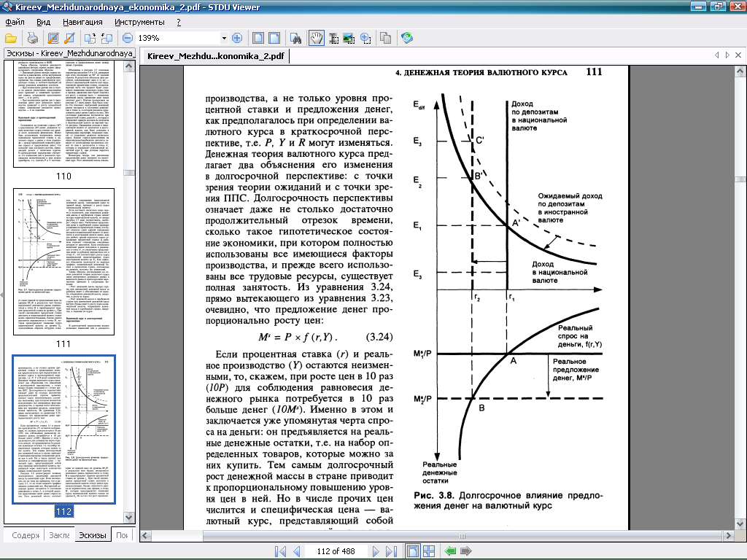The width and height of the screenshot is (747, 560).
Task: Click the globe settings toolbar icon
Action: [x=407, y=38]
